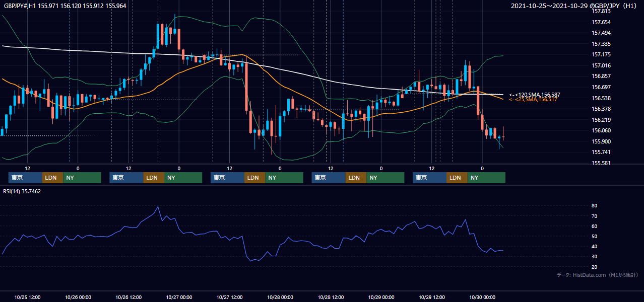Click RSI scale value 80
Screen dimensions: 644x302
595,206
